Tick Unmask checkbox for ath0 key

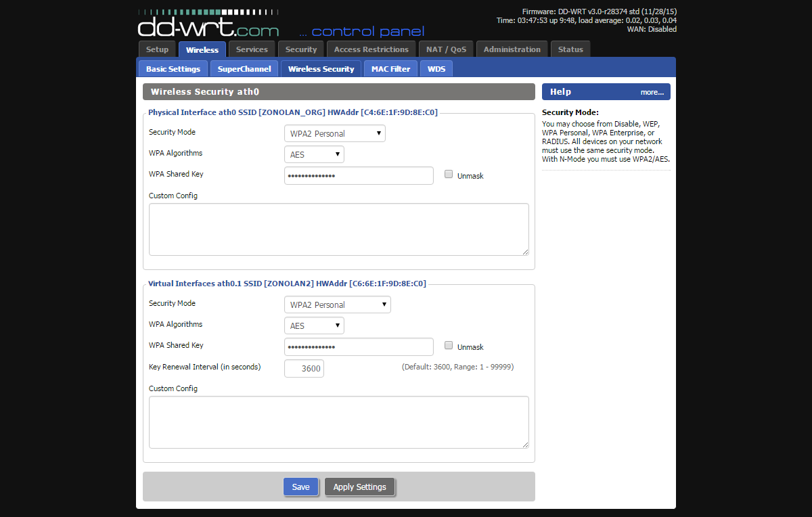[449, 175]
